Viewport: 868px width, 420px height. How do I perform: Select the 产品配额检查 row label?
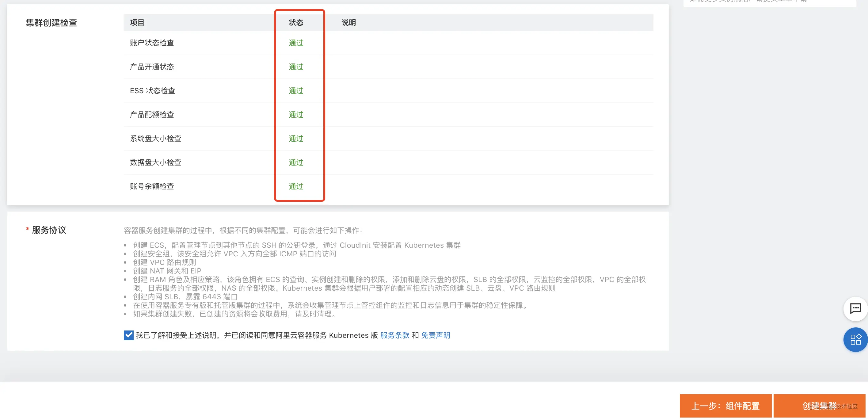point(152,115)
